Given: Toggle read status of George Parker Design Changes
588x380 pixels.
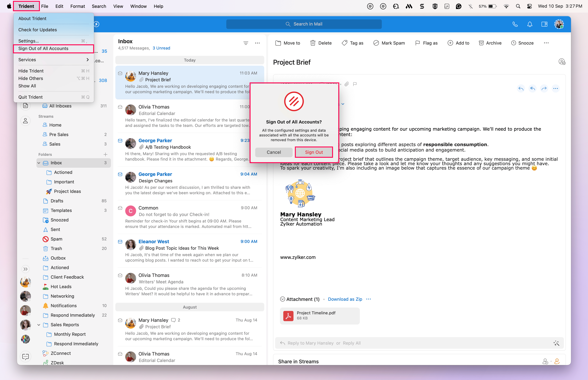Looking at the screenshot, I should 120,174.
